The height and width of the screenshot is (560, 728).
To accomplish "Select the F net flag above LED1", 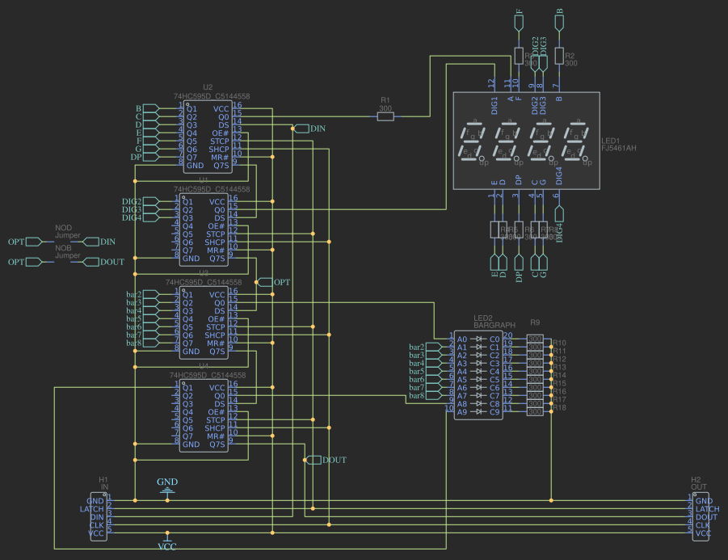I will coord(519,20).
